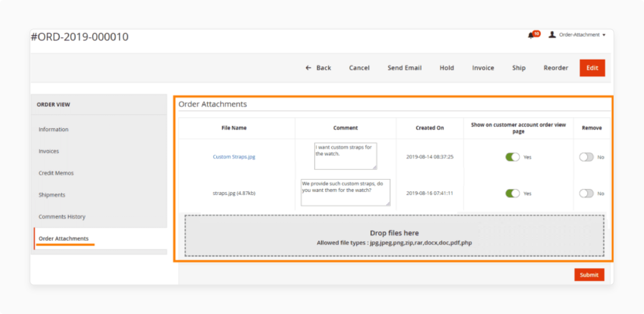644x314 pixels.
Task: Put the order on Hold
Action: (447, 68)
